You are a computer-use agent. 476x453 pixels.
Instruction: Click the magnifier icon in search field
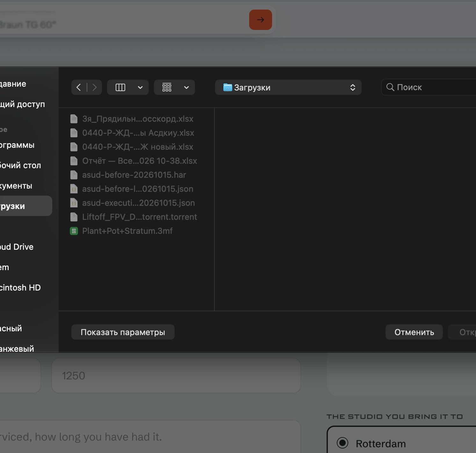390,87
